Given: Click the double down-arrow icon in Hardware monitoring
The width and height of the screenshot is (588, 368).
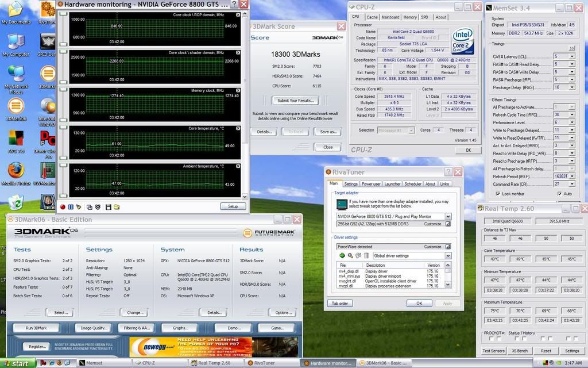Looking at the screenshot, I should point(98,207).
